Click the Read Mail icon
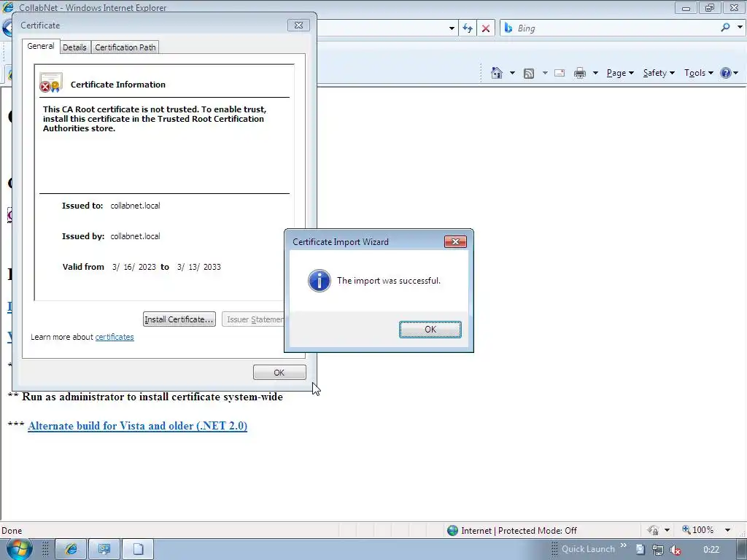Screen dimensions: 747x560 point(560,73)
